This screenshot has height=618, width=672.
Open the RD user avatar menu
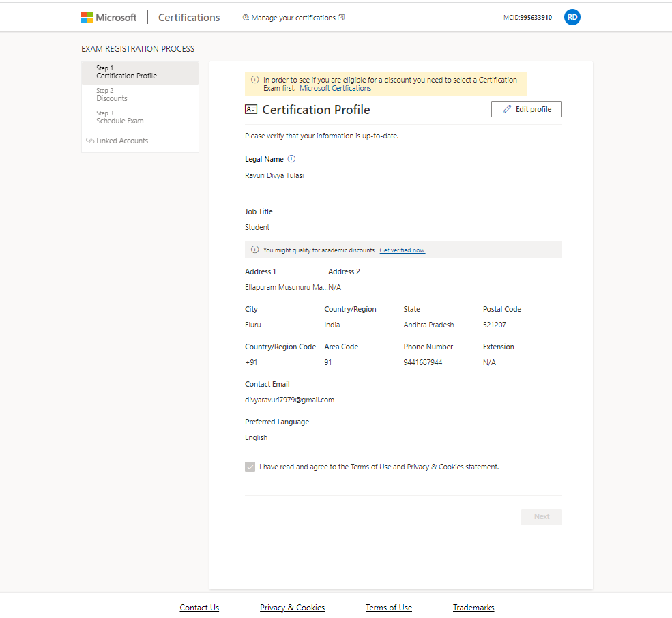(572, 17)
